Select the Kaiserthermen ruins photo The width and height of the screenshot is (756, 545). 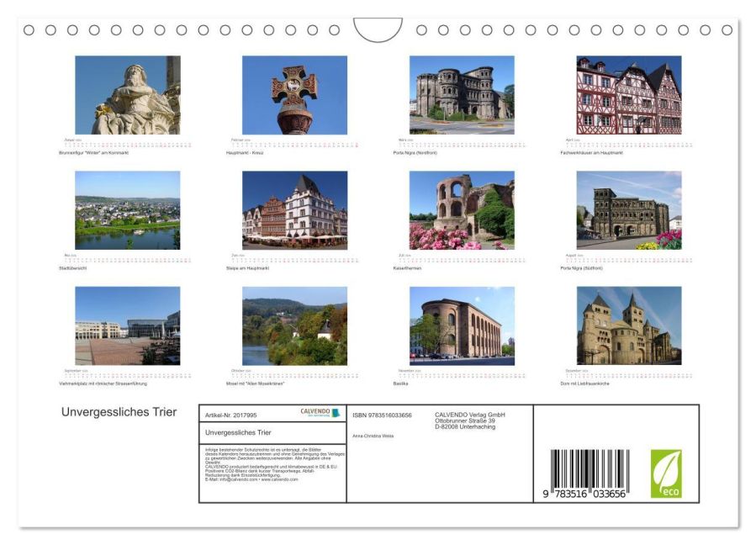(x=462, y=210)
